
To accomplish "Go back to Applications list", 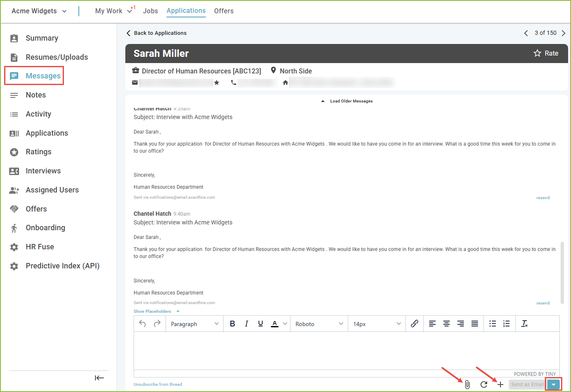I will tap(156, 33).
